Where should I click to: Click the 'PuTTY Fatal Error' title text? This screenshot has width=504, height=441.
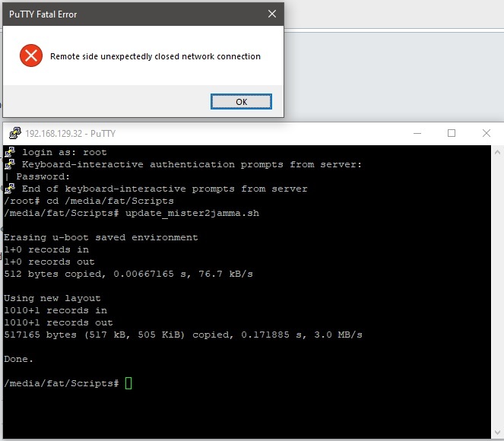point(43,14)
